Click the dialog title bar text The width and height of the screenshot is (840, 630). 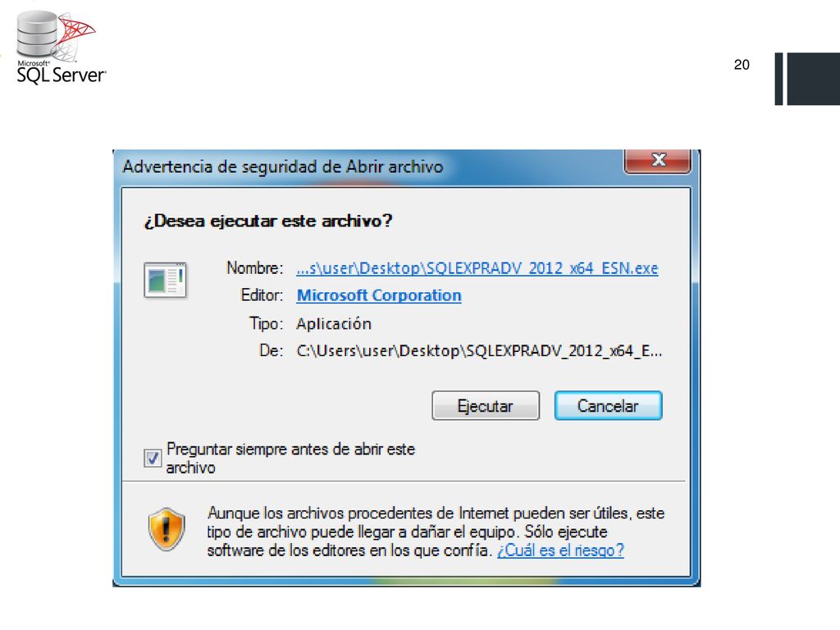[x=283, y=167]
